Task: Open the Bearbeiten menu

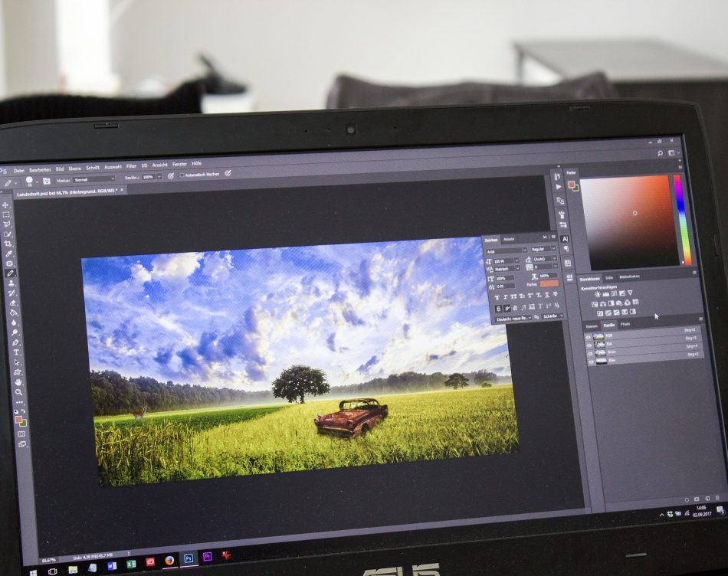Action: pos(40,170)
